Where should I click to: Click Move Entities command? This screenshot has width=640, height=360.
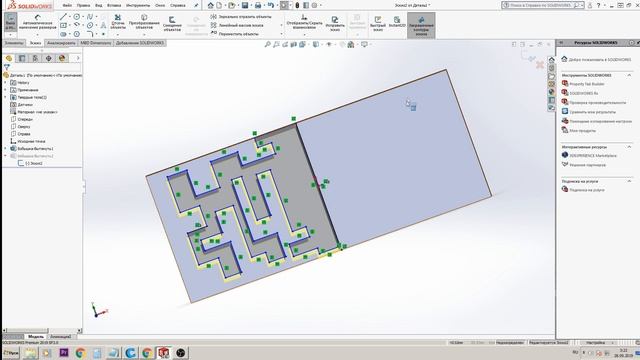click(x=235, y=34)
